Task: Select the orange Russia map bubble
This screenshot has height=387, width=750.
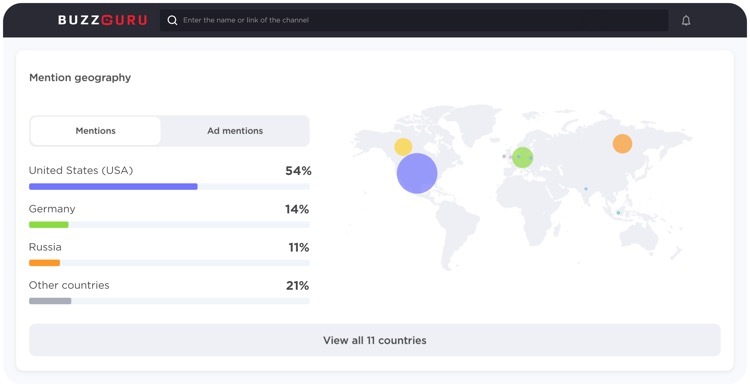Action: [x=622, y=144]
